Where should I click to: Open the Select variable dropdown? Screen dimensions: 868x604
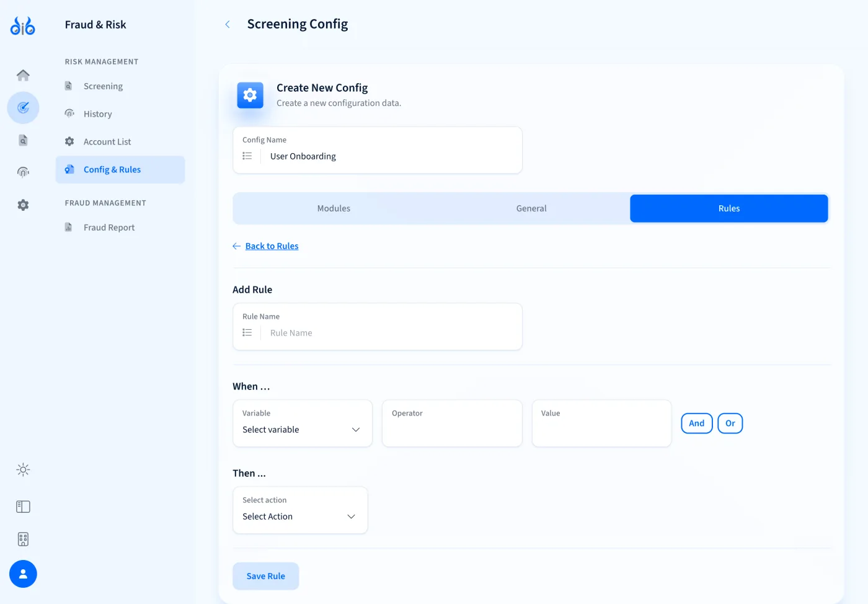303,424
